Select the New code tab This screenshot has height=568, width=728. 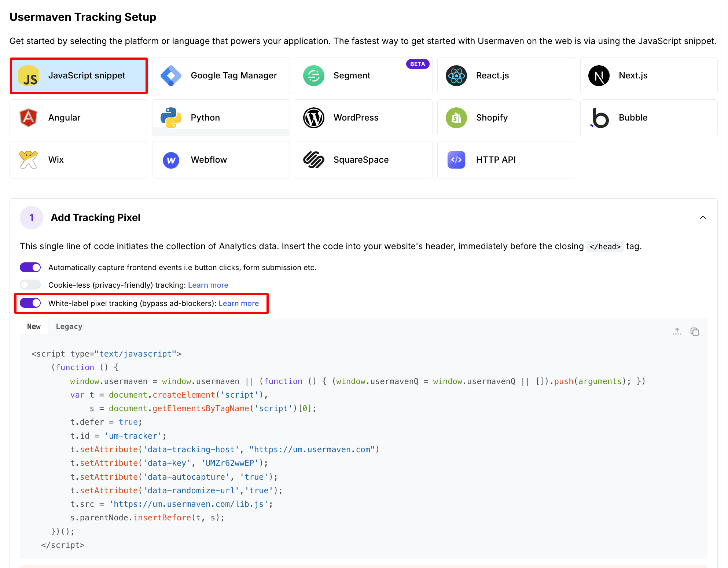34,327
